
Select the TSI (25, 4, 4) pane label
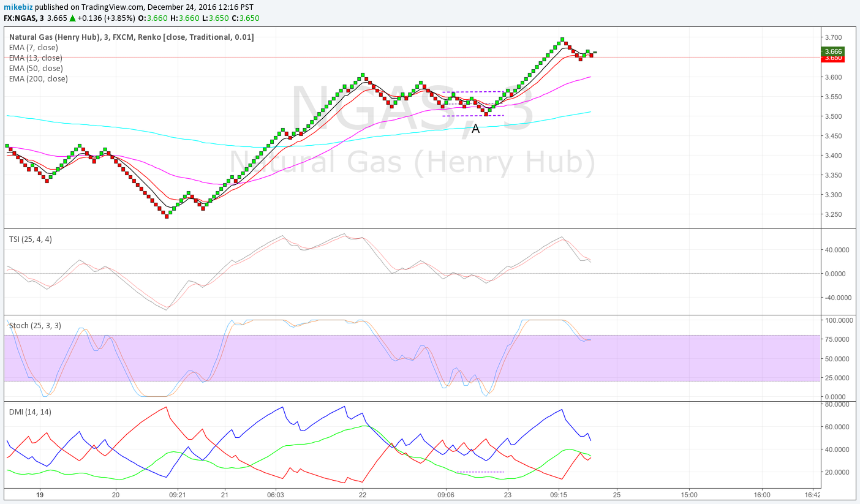pyautogui.click(x=30, y=239)
